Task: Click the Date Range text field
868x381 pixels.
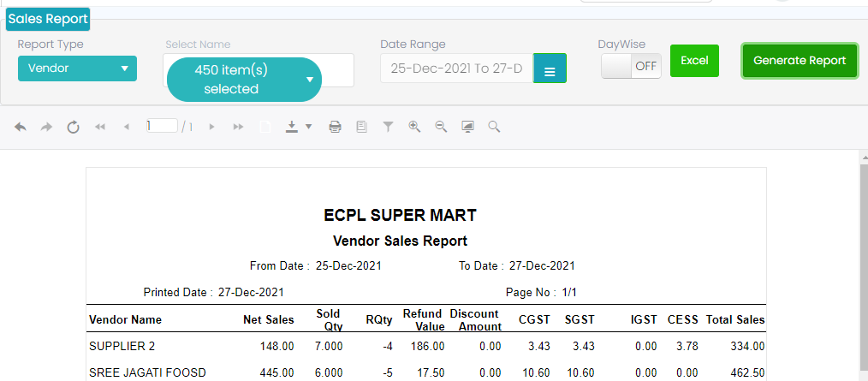Action: click(x=456, y=68)
